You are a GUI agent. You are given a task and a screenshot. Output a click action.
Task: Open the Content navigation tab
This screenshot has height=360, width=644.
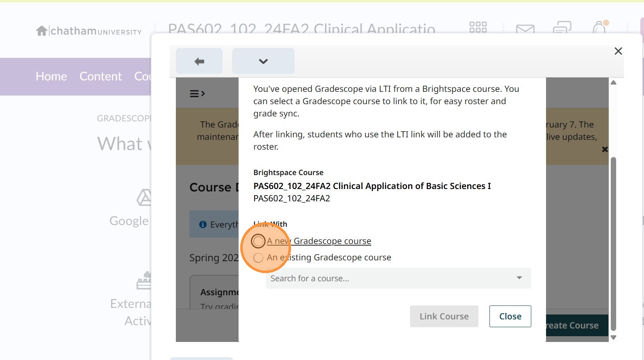100,76
